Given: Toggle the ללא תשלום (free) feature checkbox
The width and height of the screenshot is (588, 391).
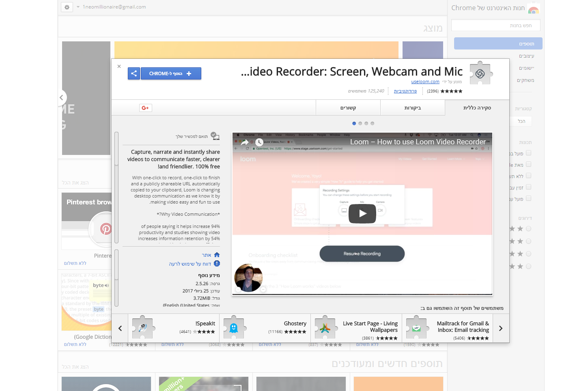Looking at the screenshot, I should (528, 176).
